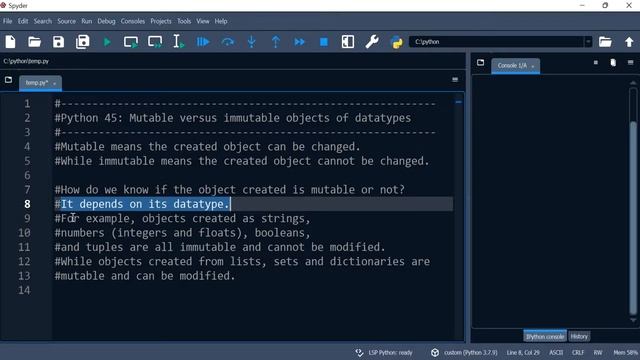The height and width of the screenshot is (360, 640).
Task: Start debugging with the debug file icon
Action: [203, 42]
